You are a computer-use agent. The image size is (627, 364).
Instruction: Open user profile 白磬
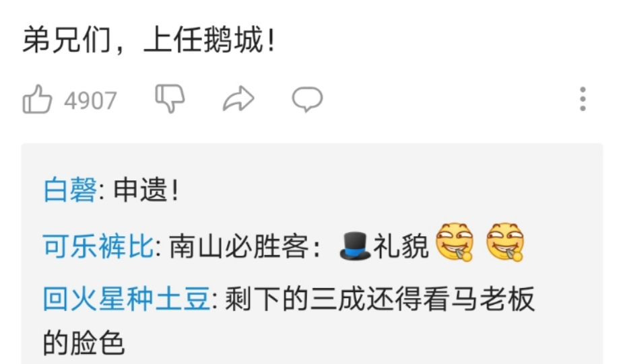coord(70,190)
